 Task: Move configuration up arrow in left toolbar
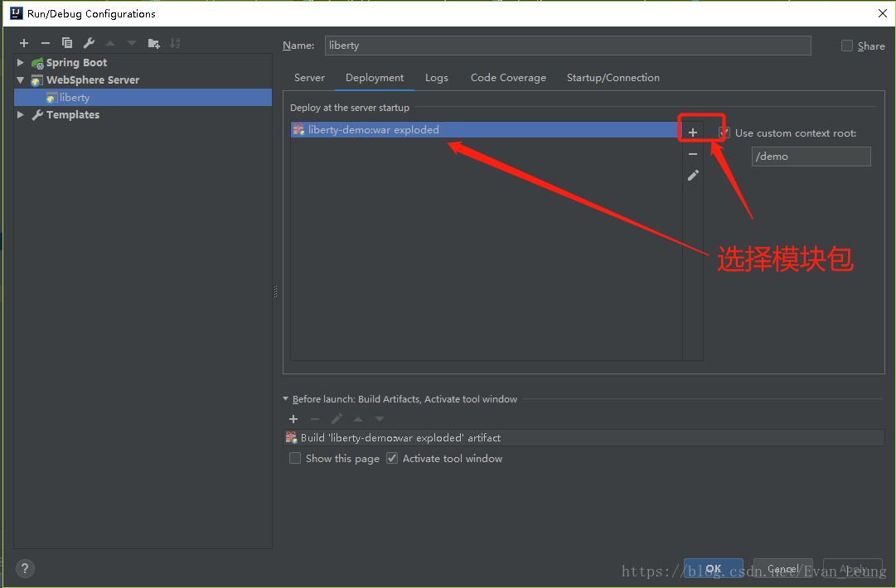click(110, 43)
